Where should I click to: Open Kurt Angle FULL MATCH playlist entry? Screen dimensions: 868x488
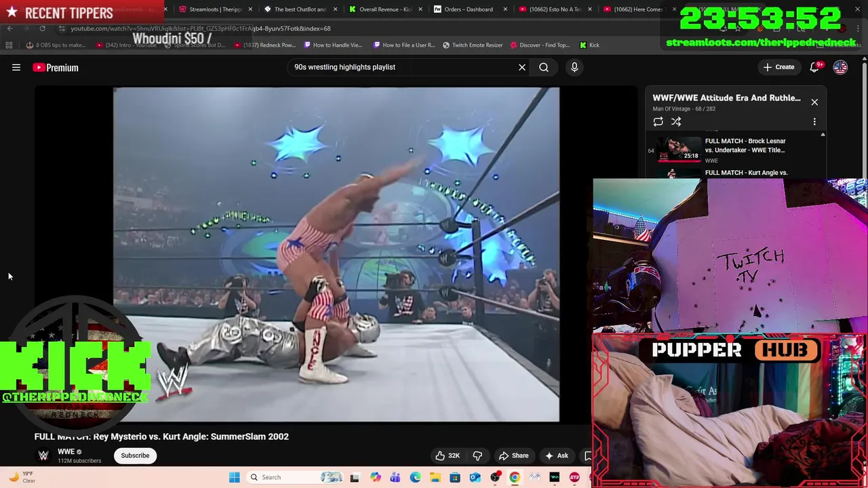click(x=734, y=173)
